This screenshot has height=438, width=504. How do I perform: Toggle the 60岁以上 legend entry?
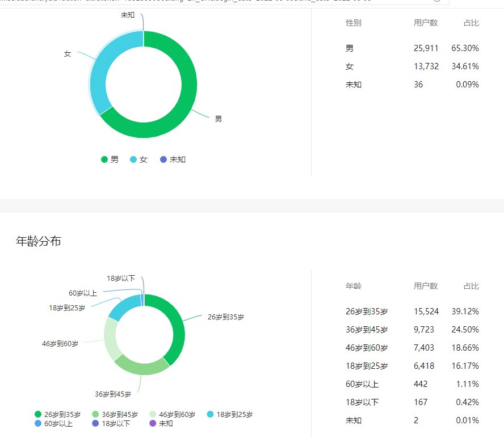coord(54,424)
